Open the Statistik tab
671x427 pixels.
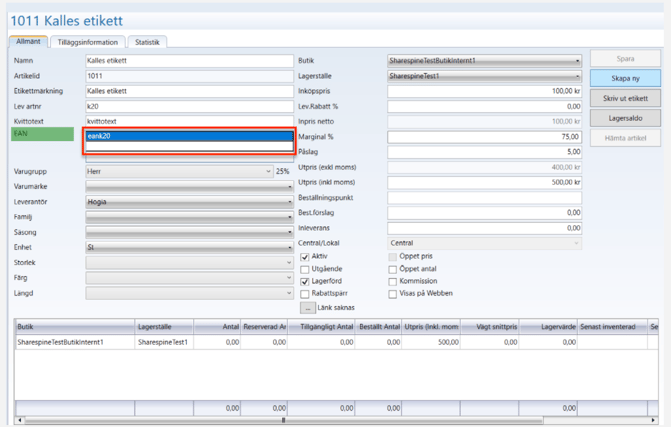pyautogui.click(x=147, y=42)
